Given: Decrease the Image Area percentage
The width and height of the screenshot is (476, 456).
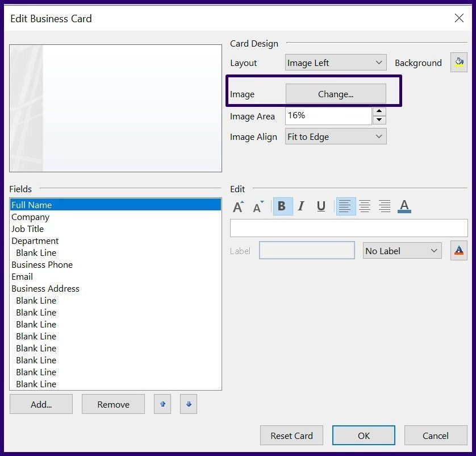Looking at the screenshot, I should pyautogui.click(x=379, y=120).
